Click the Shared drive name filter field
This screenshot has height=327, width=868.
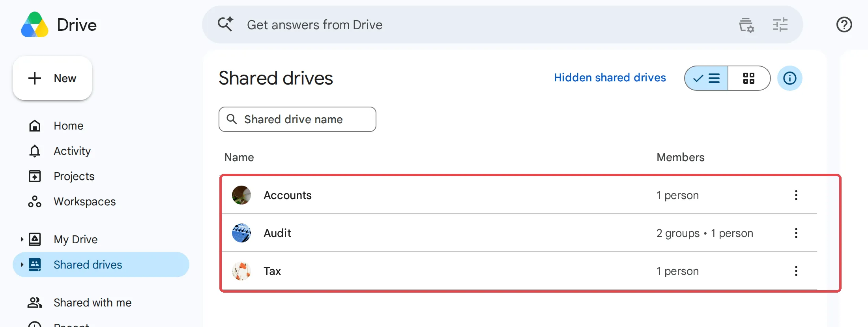[297, 119]
